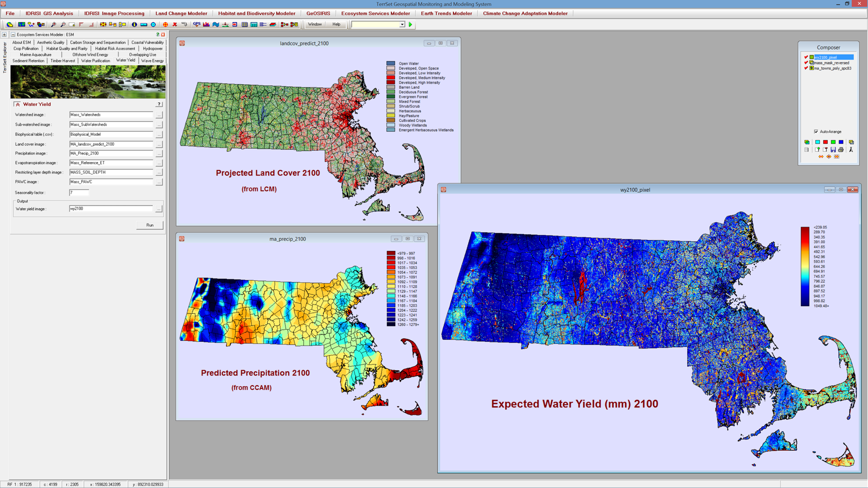
Task: Open the GeOSIRIS menu
Action: [x=318, y=13]
